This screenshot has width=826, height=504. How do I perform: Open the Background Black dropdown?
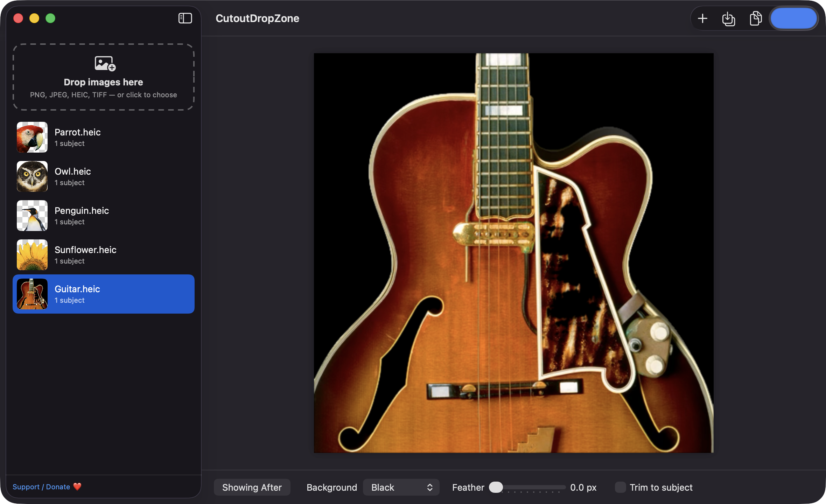(401, 487)
